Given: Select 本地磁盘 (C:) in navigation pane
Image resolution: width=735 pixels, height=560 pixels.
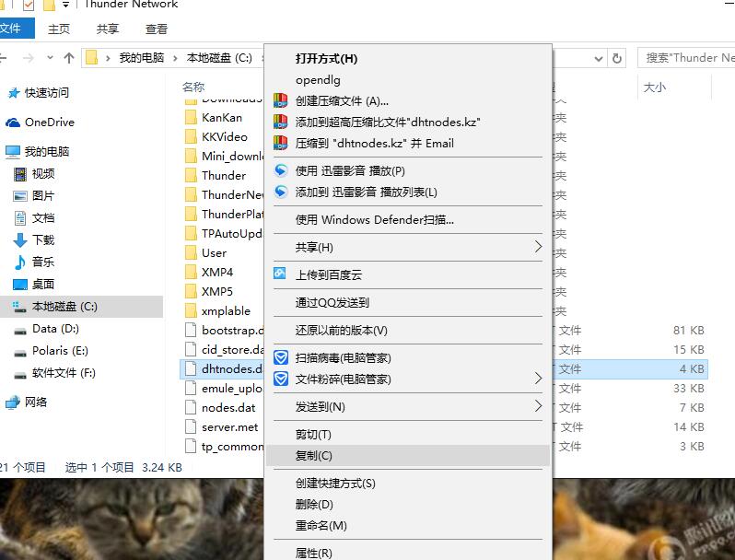Looking at the screenshot, I should tap(82, 307).
